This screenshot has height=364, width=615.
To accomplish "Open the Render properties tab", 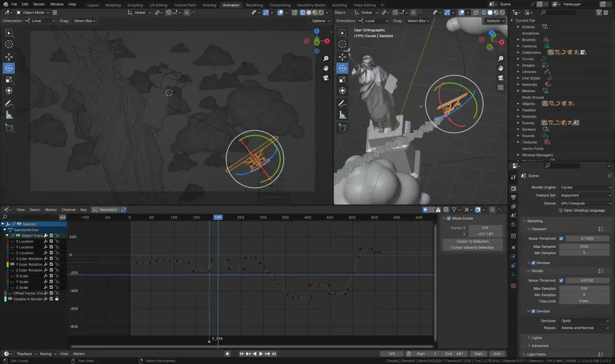I will click(514, 188).
